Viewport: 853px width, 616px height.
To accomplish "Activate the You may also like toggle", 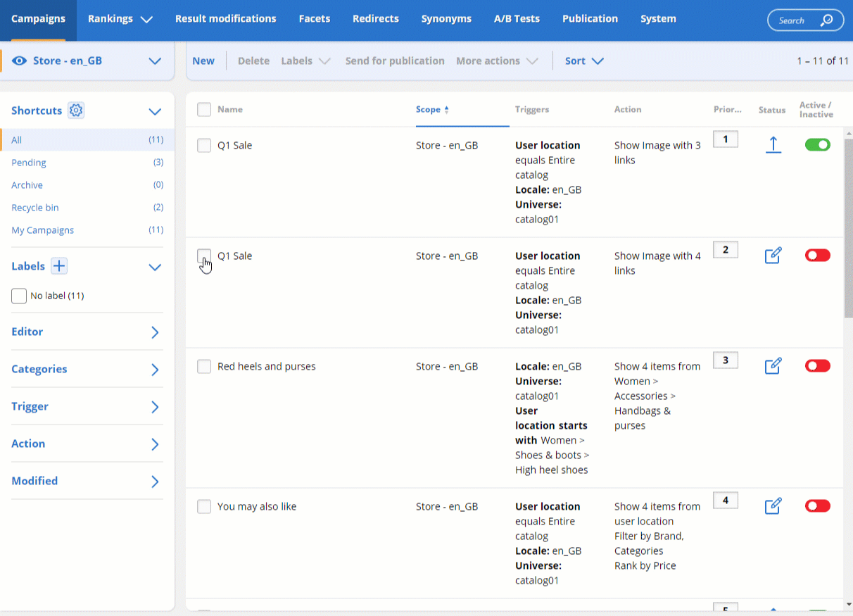I will tap(818, 506).
